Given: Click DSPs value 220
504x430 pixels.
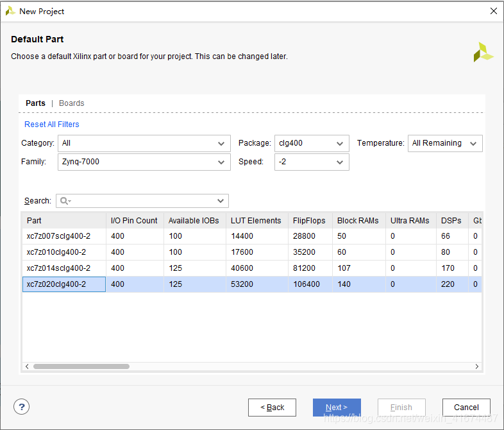Looking at the screenshot, I should click(448, 284).
